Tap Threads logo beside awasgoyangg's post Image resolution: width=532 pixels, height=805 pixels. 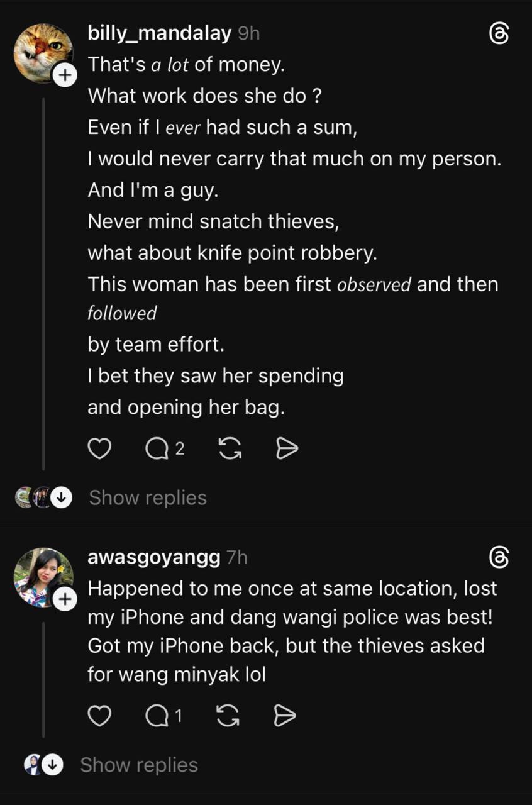point(499,557)
